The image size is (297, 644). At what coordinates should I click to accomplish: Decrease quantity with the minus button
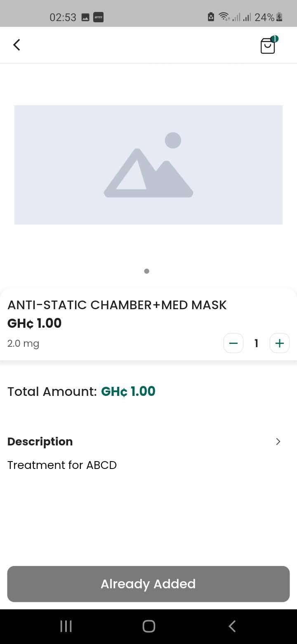pos(233,343)
